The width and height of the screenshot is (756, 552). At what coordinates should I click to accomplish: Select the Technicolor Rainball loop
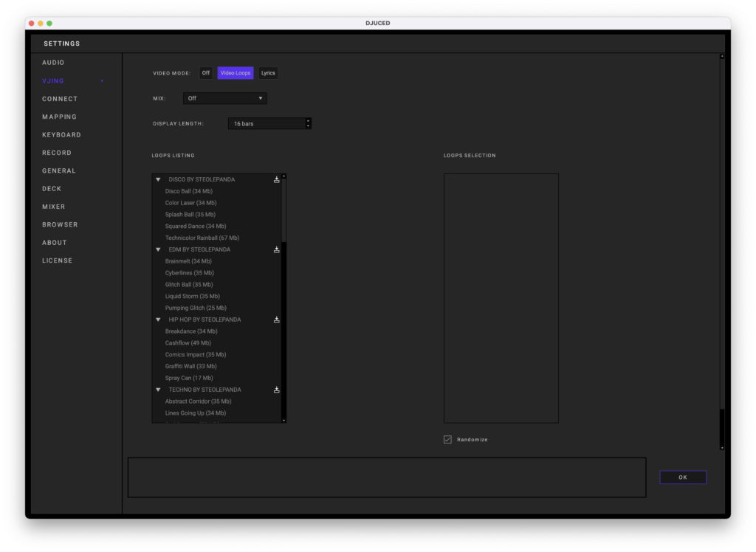tap(202, 238)
